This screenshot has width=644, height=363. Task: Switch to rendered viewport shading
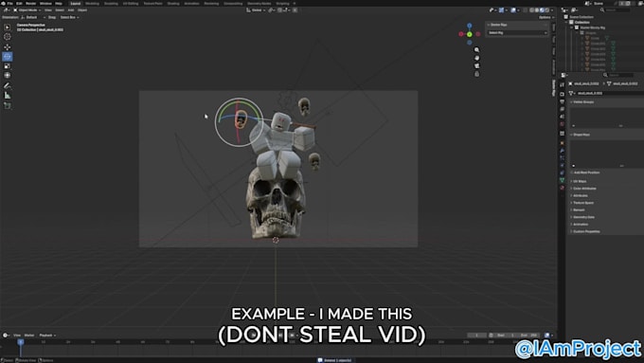click(x=546, y=9)
